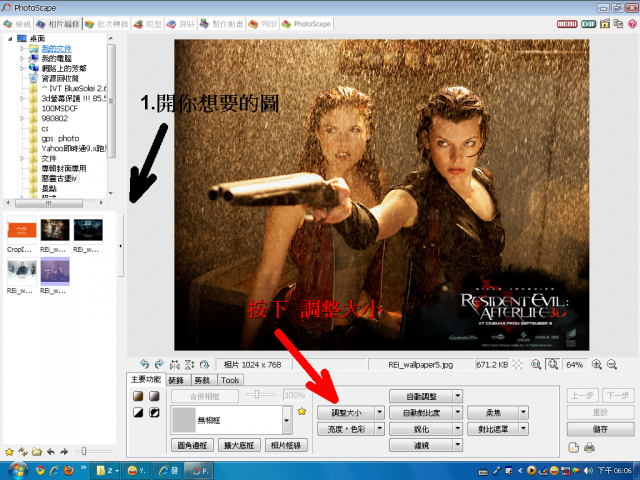Apply negative invert effect icon
The width and height of the screenshot is (640, 480).
click(x=154, y=412)
